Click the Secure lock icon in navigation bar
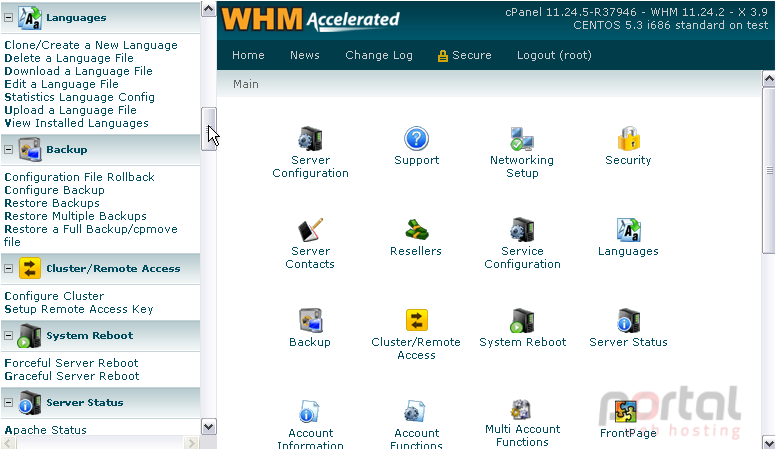The height and width of the screenshot is (450, 776). pyautogui.click(x=442, y=56)
